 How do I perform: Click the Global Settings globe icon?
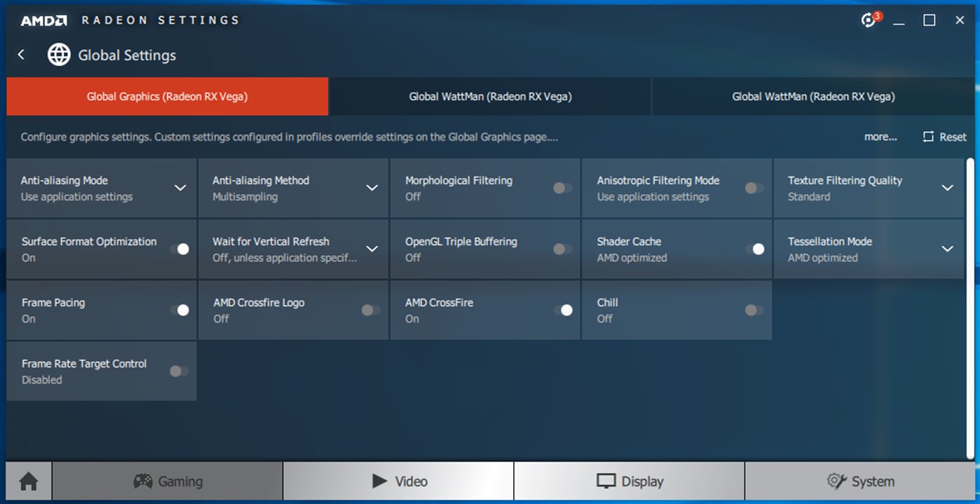(59, 54)
